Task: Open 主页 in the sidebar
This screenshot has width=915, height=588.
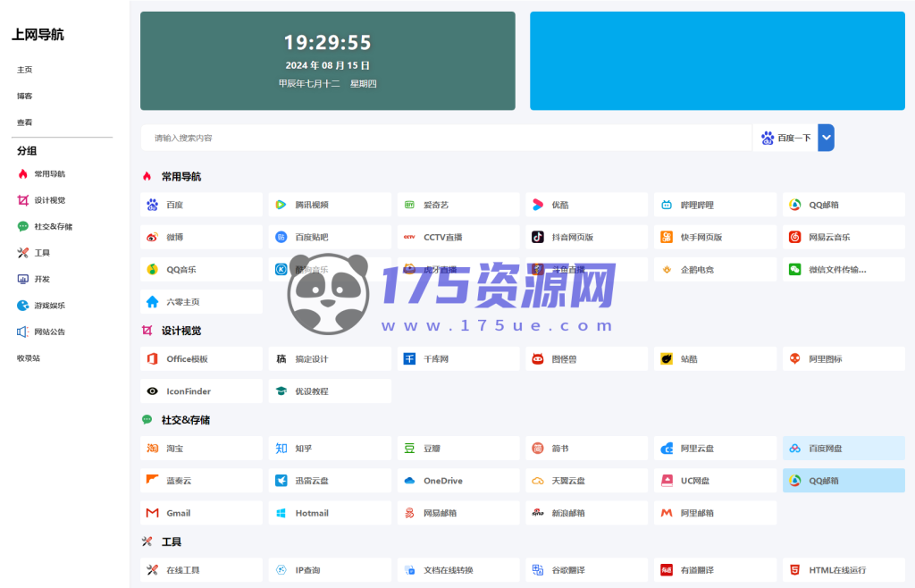Action: point(24,70)
